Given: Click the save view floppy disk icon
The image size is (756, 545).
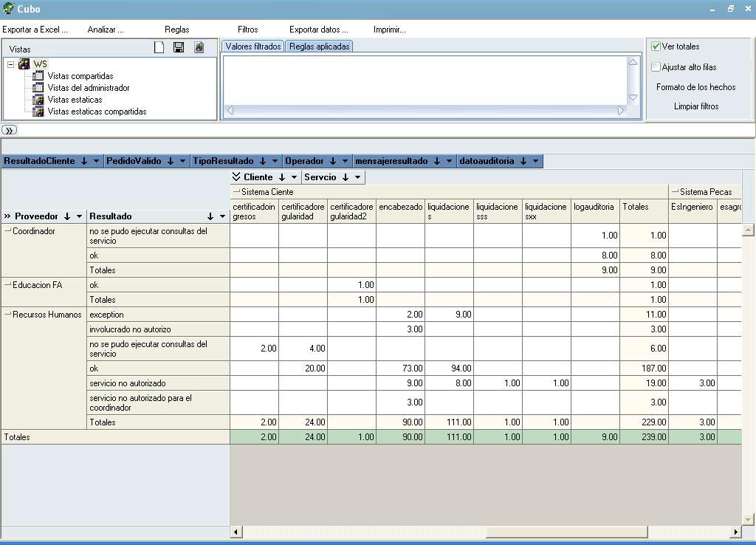Looking at the screenshot, I should [x=179, y=48].
